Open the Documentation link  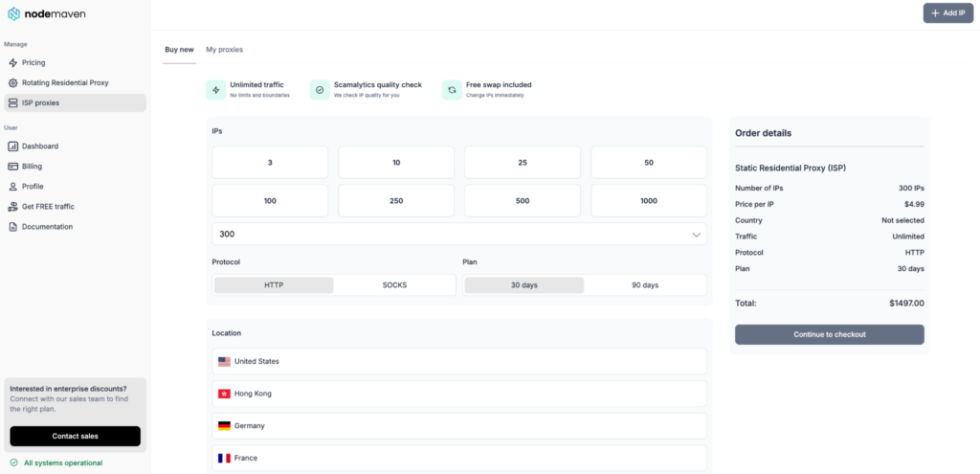75,226
